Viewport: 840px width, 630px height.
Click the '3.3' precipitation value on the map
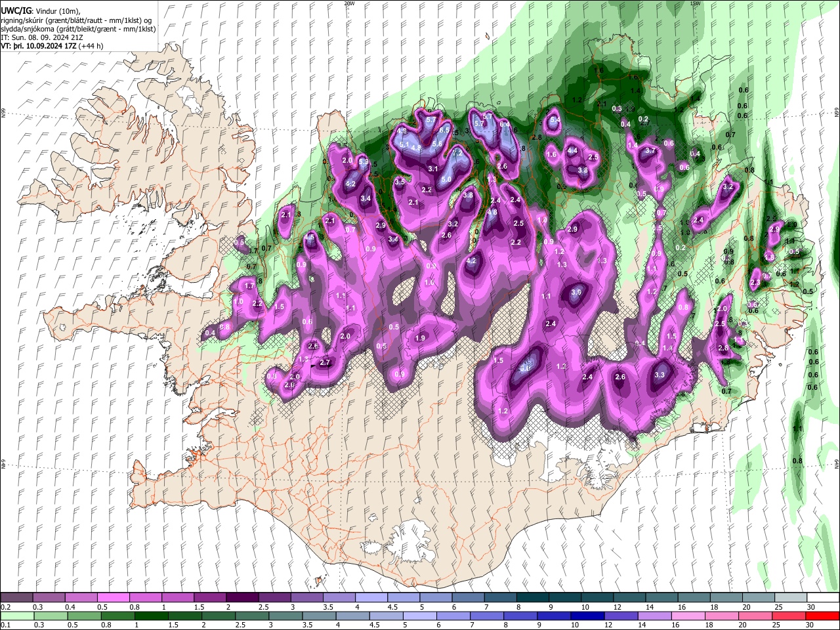660,375
